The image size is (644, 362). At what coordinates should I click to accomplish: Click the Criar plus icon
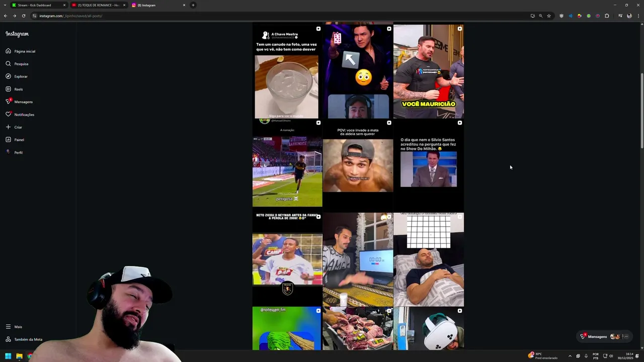(8, 127)
